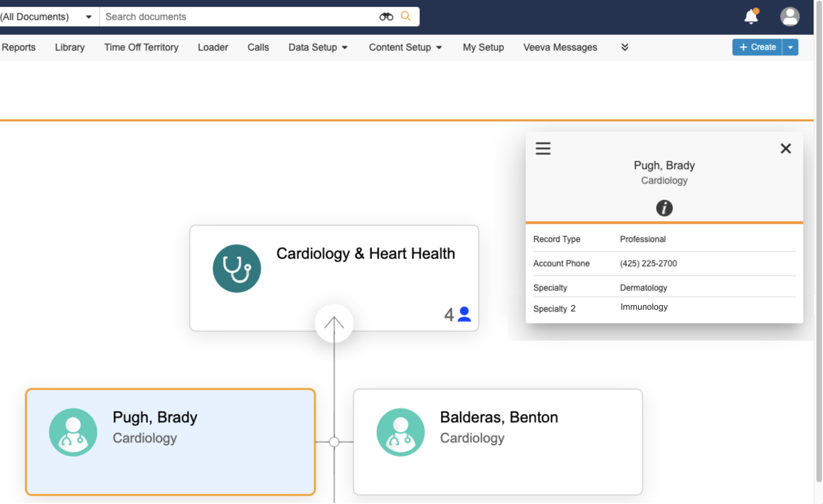Click the Create button
The height and width of the screenshot is (504, 823).
pos(757,47)
